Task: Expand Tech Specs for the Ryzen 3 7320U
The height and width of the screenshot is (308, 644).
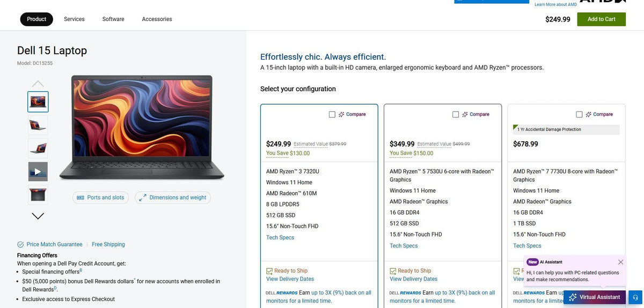Action: pos(280,238)
